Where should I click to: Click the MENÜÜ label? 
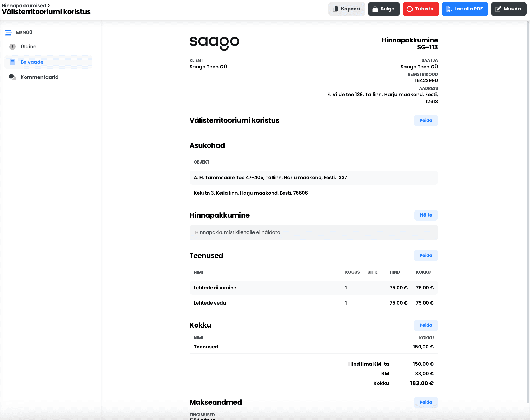[24, 33]
